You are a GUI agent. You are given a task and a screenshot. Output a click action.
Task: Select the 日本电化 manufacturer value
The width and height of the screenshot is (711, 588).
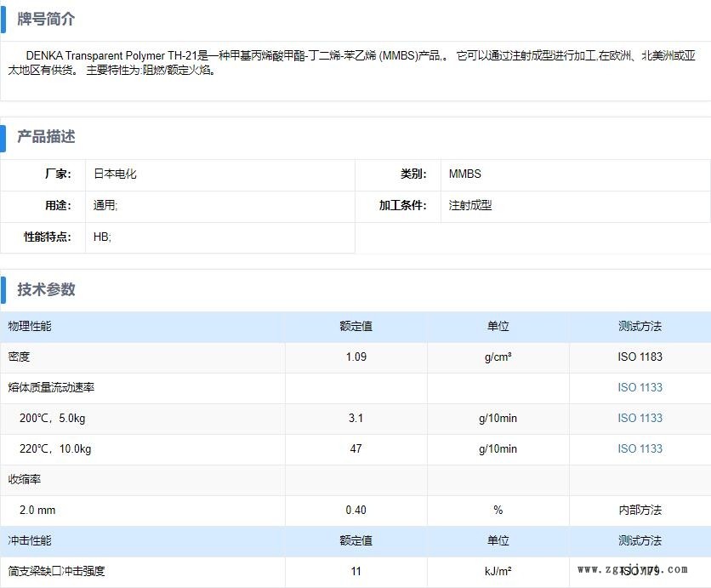click(115, 174)
